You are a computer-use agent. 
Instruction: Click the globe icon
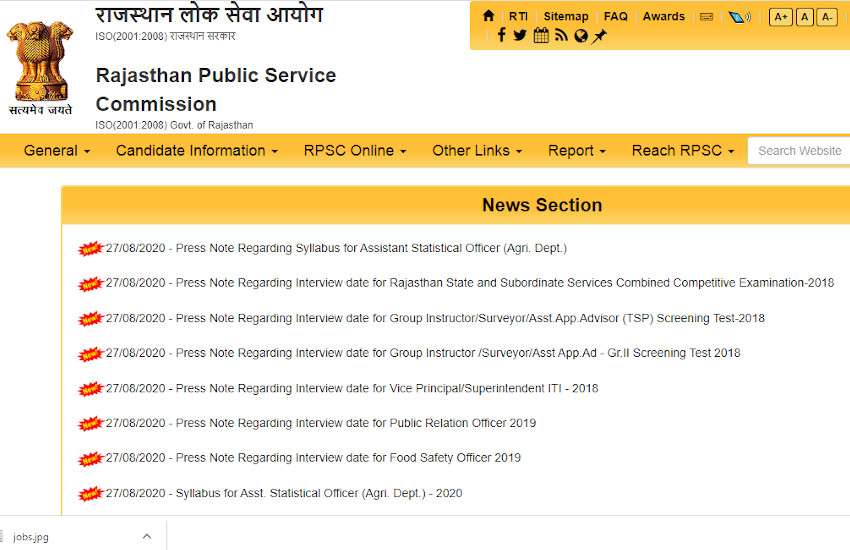click(x=580, y=36)
